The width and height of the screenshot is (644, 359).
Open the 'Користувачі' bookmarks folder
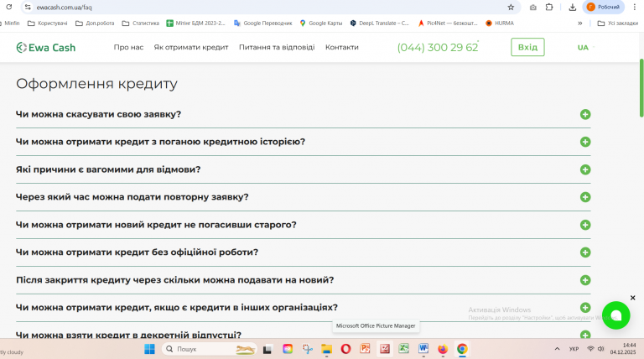[x=47, y=23]
